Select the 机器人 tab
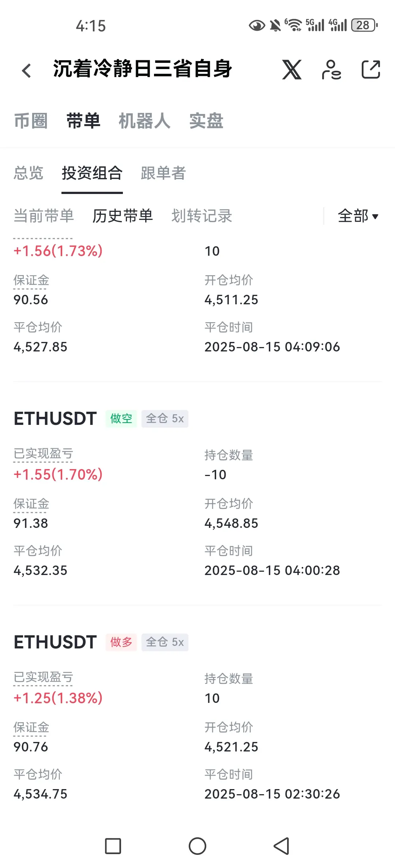The image size is (395, 868). 144,121
